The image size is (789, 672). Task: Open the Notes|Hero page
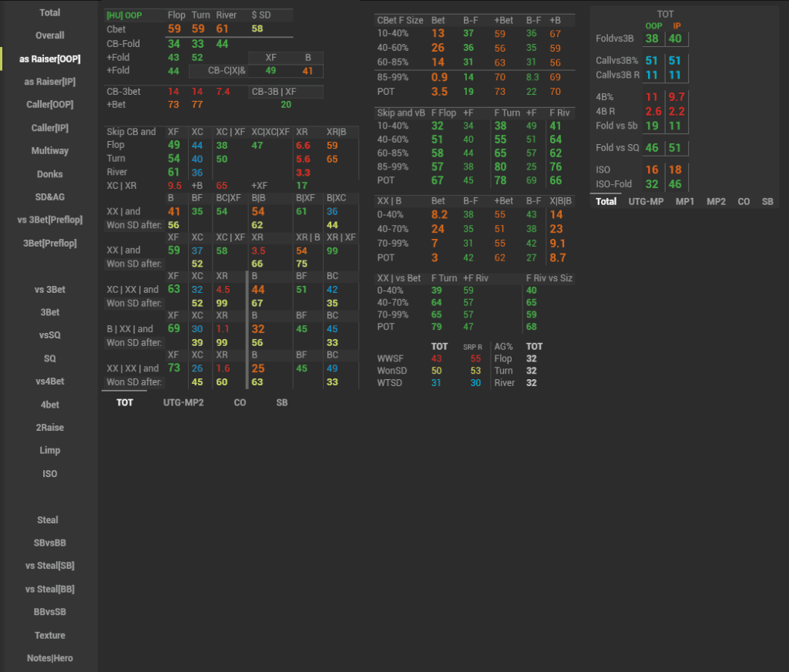click(49, 659)
